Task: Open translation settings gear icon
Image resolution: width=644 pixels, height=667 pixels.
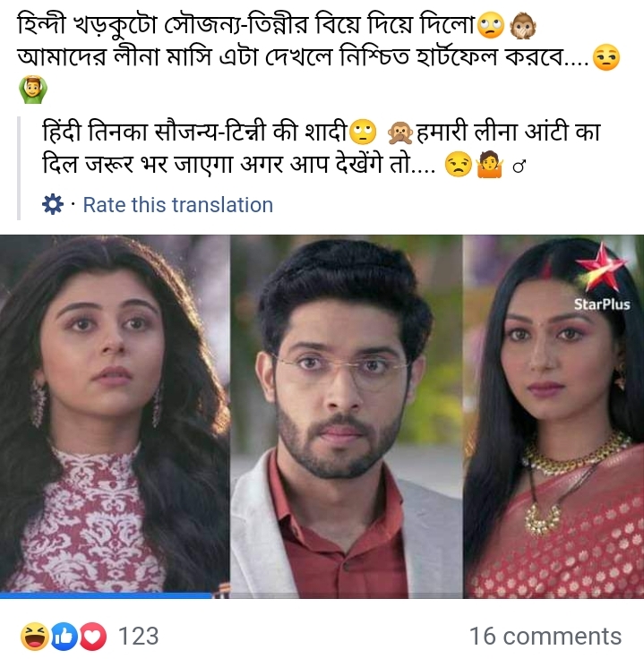Action: [x=52, y=205]
